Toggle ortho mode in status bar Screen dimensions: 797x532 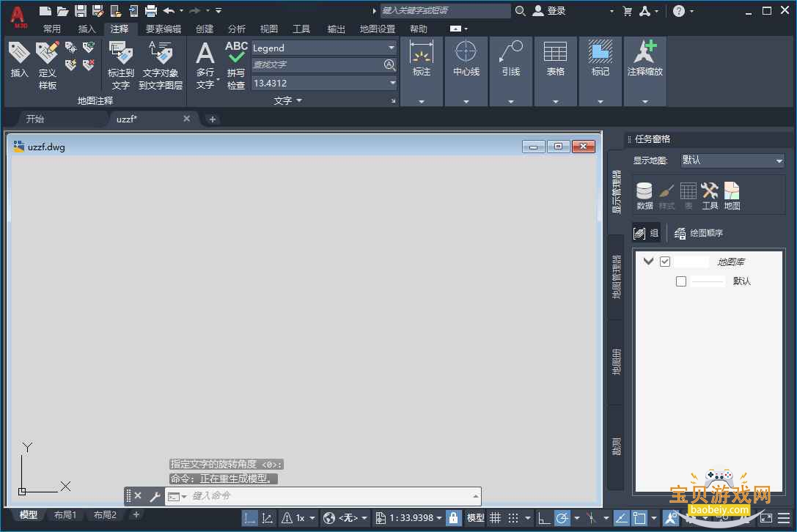[x=543, y=518]
